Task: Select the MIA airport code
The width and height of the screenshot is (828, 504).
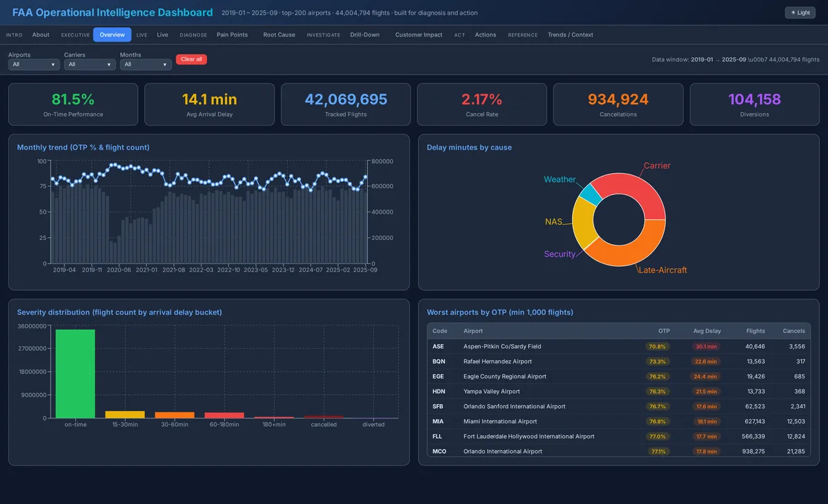Action: [438, 421]
